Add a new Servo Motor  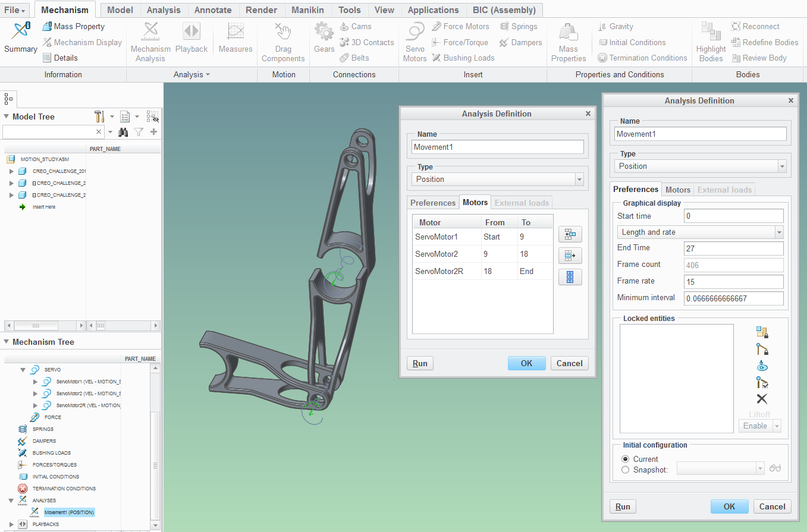415,40
